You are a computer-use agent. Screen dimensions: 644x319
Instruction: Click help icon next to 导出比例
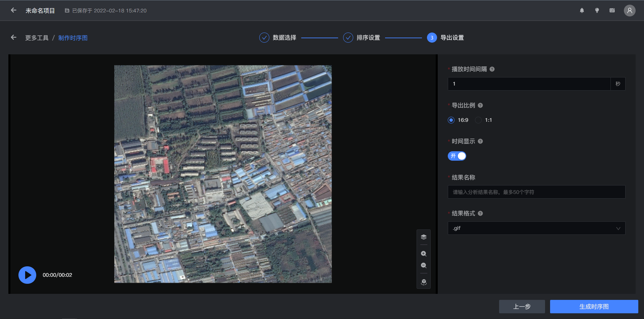point(480,105)
